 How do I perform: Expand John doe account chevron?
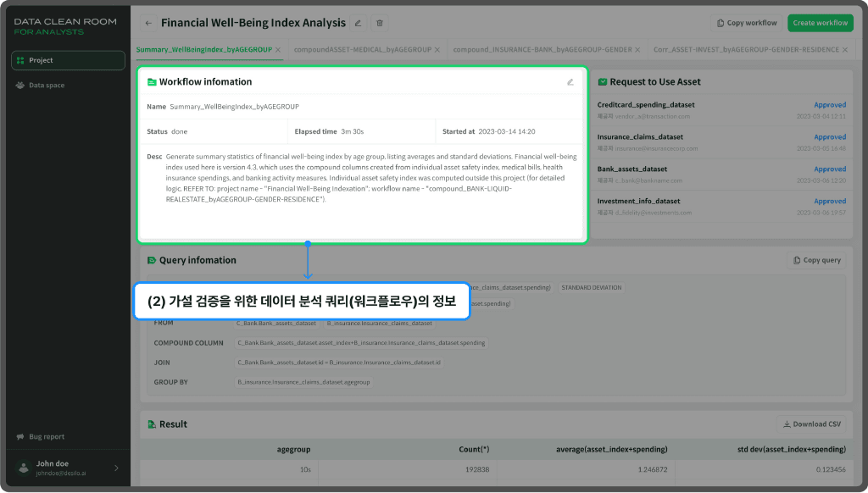[x=116, y=468]
